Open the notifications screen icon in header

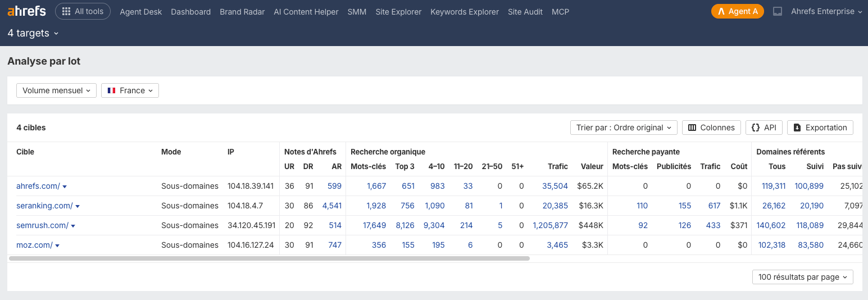pyautogui.click(x=778, y=11)
